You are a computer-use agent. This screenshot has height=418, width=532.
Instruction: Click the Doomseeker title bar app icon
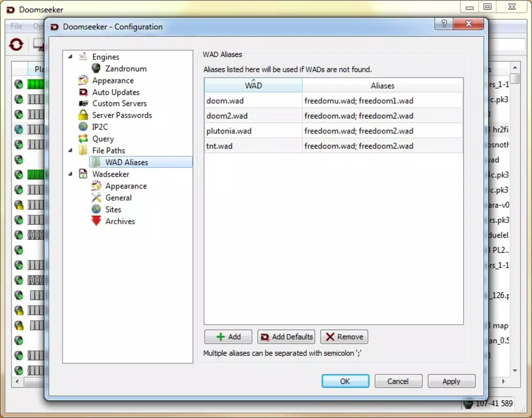pos(10,9)
